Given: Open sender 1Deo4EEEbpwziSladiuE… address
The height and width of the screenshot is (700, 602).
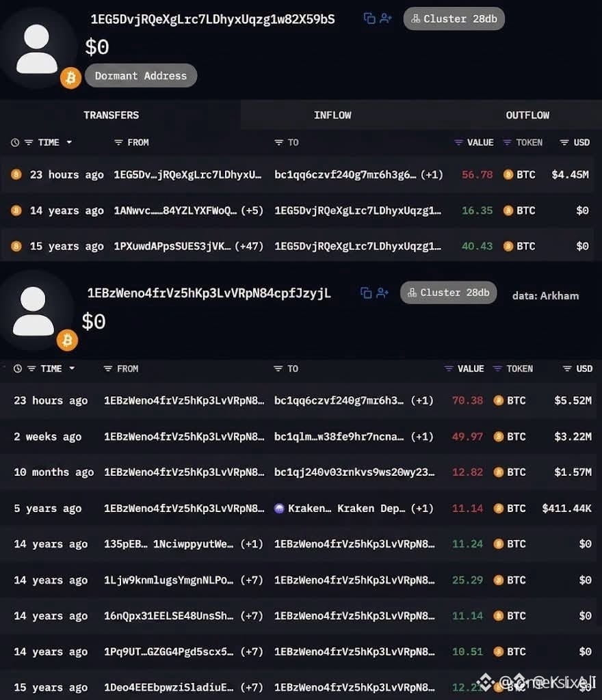Looking at the screenshot, I should [169, 688].
